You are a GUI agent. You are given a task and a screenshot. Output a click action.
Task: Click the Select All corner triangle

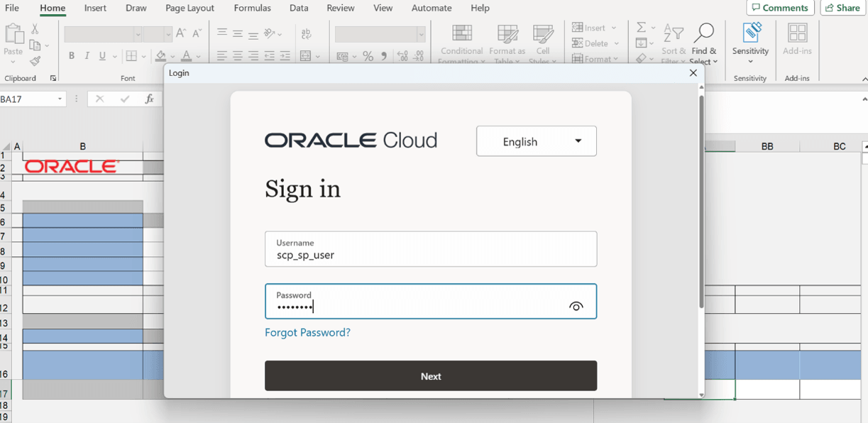6,146
